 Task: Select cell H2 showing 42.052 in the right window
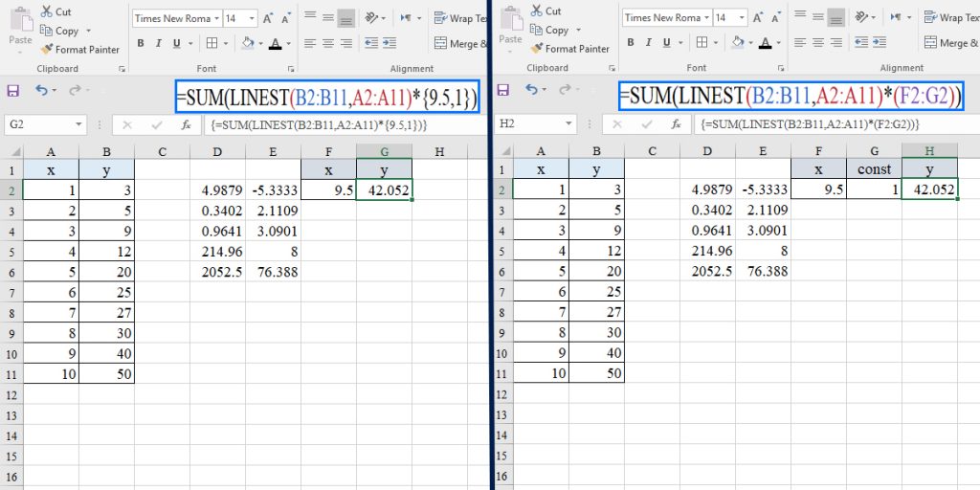(929, 189)
